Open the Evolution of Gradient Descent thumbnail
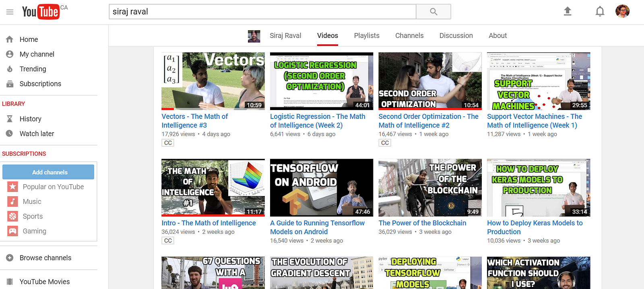644x289 pixels. 322,273
